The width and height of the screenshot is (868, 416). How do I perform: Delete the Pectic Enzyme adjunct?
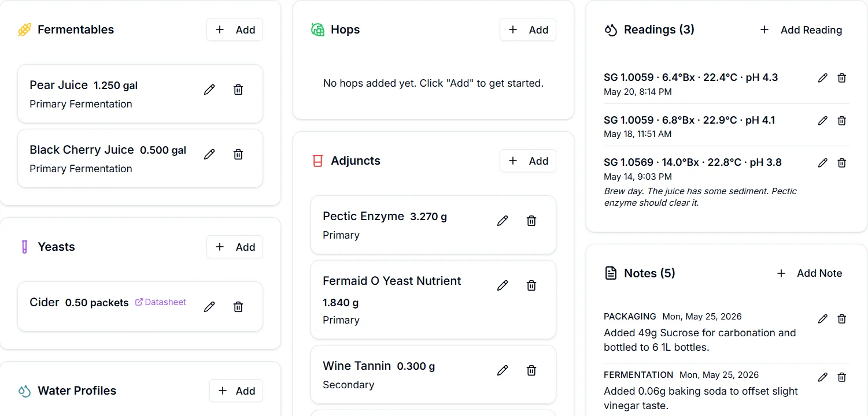coord(531,221)
